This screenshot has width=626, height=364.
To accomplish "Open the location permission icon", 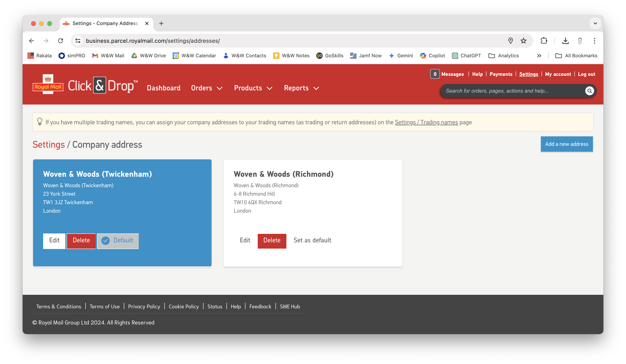I will pyautogui.click(x=510, y=41).
